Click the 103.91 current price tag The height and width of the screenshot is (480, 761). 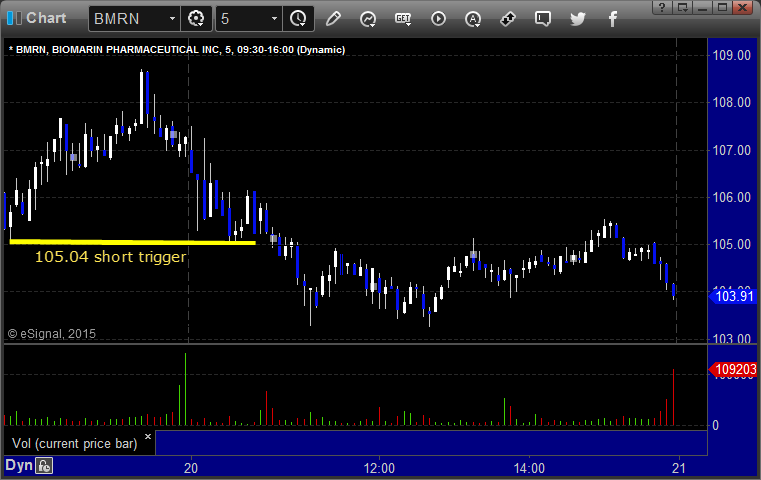[734, 296]
